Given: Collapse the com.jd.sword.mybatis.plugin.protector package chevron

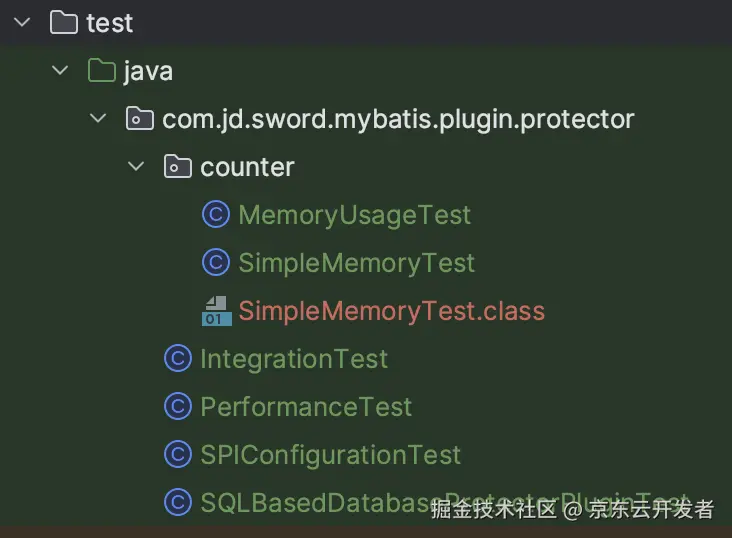Looking at the screenshot, I should (98, 119).
